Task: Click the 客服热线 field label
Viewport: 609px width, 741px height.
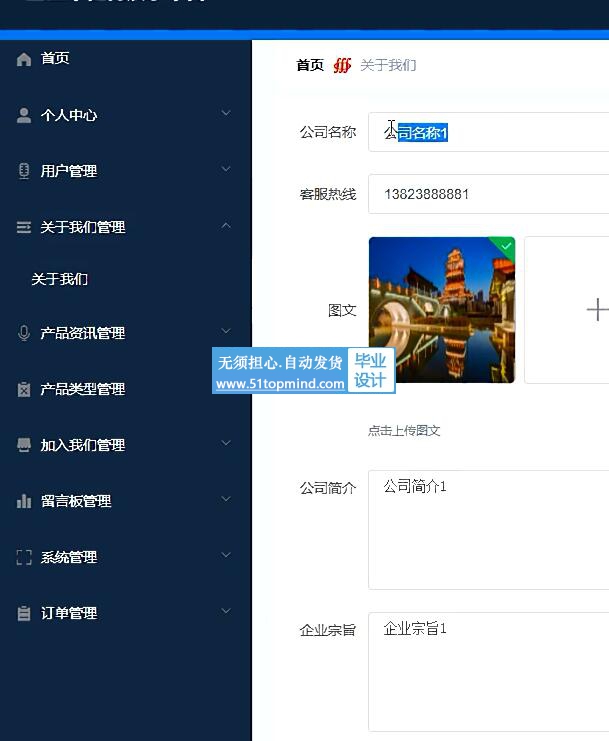Action: [x=328, y=194]
